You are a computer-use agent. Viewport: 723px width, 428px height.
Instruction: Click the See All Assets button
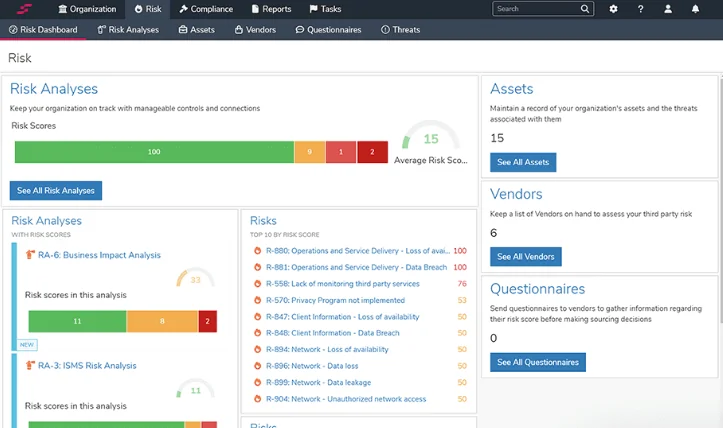pos(523,162)
